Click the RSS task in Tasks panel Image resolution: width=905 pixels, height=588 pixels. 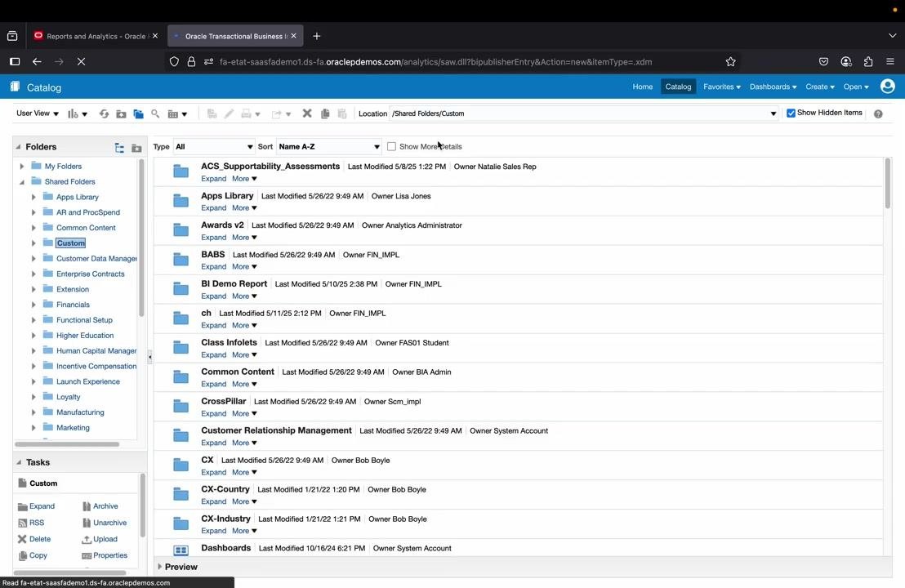(30, 523)
